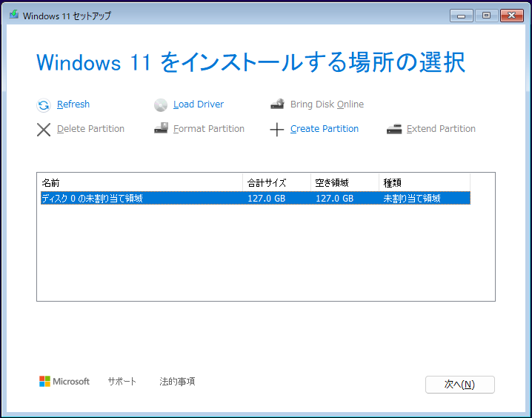Sort by the 種類 column header

(425, 183)
